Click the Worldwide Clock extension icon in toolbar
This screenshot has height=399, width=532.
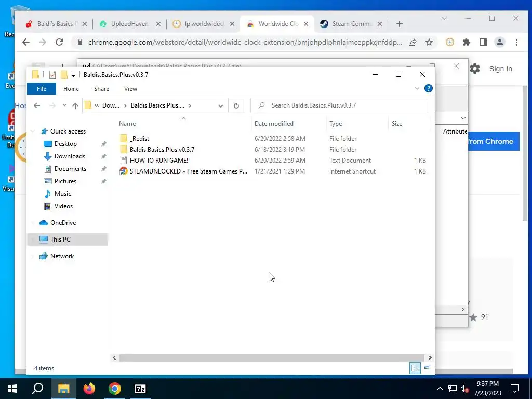[x=449, y=42]
